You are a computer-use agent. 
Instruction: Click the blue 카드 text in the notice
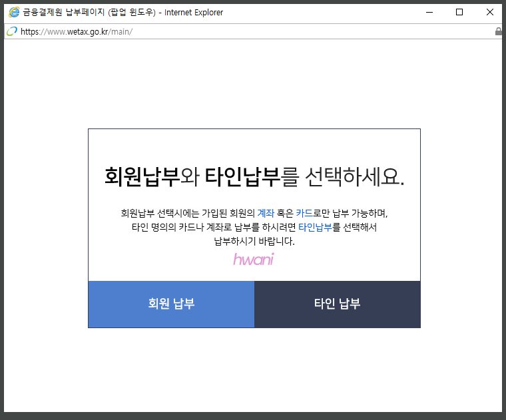pyautogui.click(x=304, y=213)
